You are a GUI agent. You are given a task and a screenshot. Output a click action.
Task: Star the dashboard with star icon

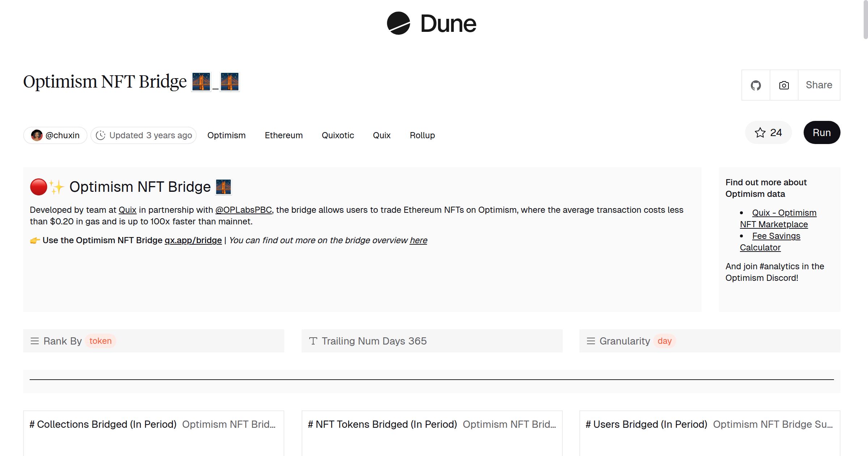click(760, 132)
